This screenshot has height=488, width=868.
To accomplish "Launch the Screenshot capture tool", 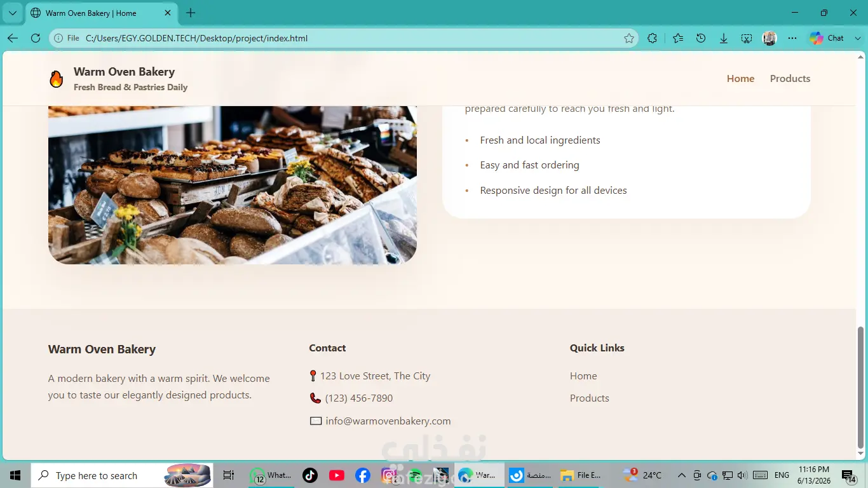I will pos(747,38).
